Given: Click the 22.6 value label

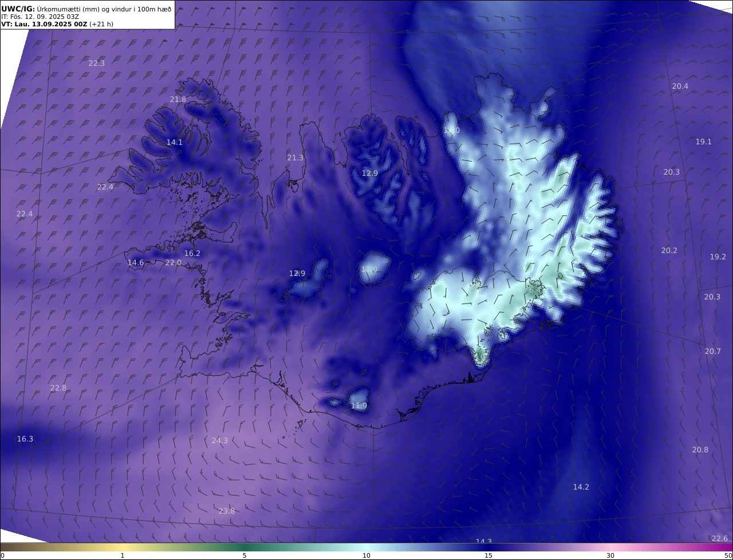Looking at the screenshot, I should 720,538.
